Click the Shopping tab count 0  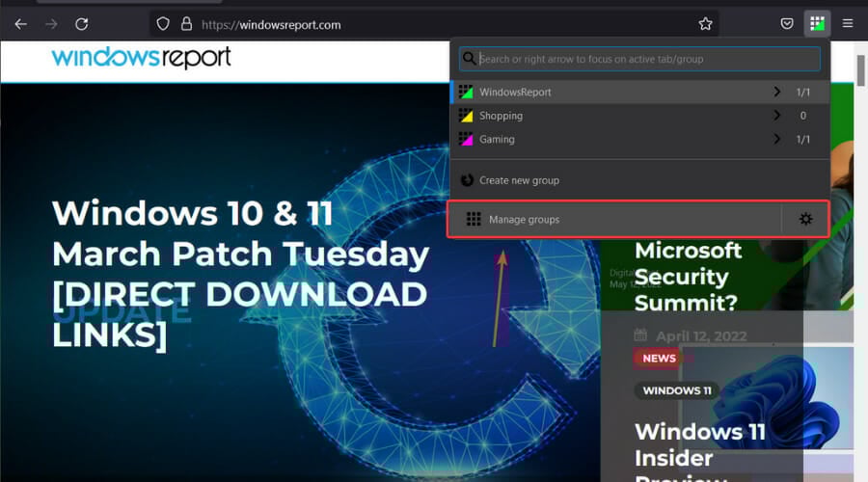click(x=802, y=116)
